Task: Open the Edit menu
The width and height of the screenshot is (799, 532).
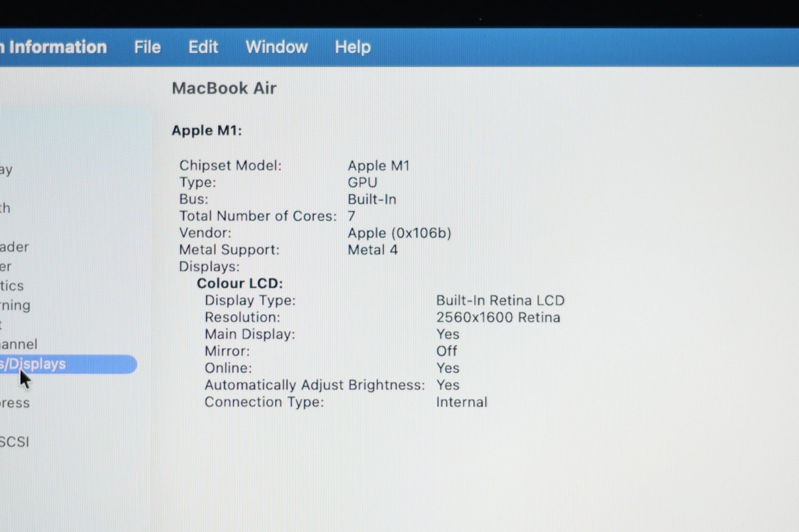Action: coord(203,47)
